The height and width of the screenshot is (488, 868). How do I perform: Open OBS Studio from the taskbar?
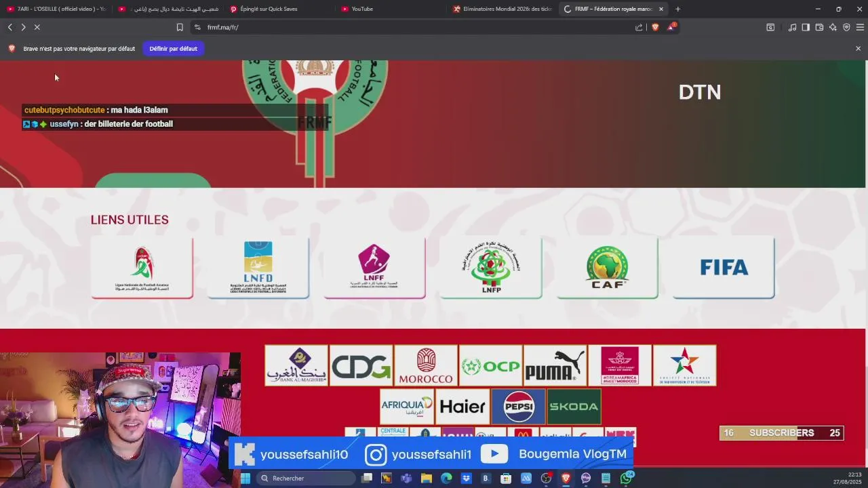pos(546,479)
